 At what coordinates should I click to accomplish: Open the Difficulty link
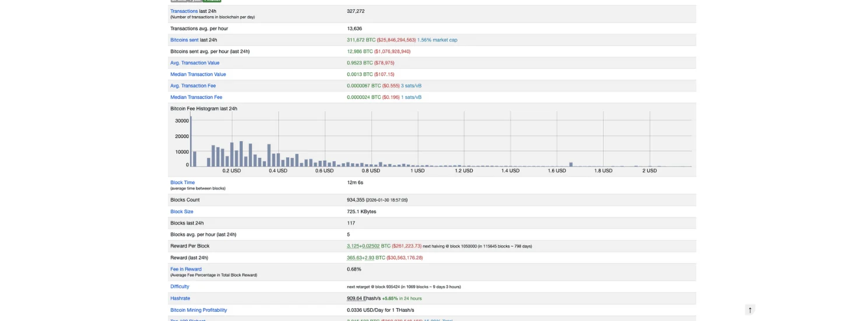pyautogui.click(x=180, y=287)
